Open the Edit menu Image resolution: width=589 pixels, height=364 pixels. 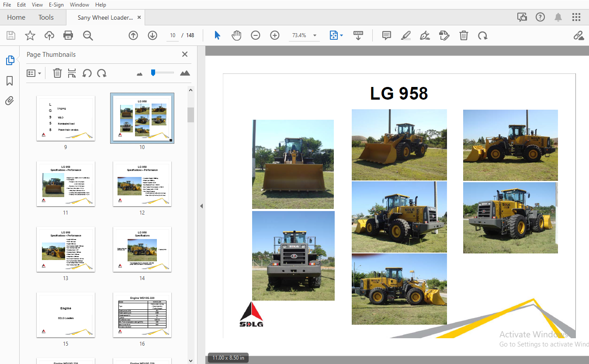coord(21,4)
